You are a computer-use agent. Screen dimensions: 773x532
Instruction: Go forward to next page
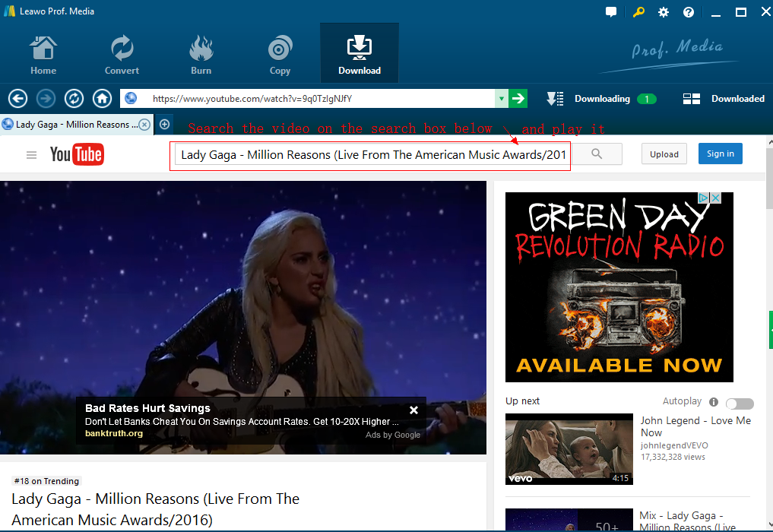[46, 99]
